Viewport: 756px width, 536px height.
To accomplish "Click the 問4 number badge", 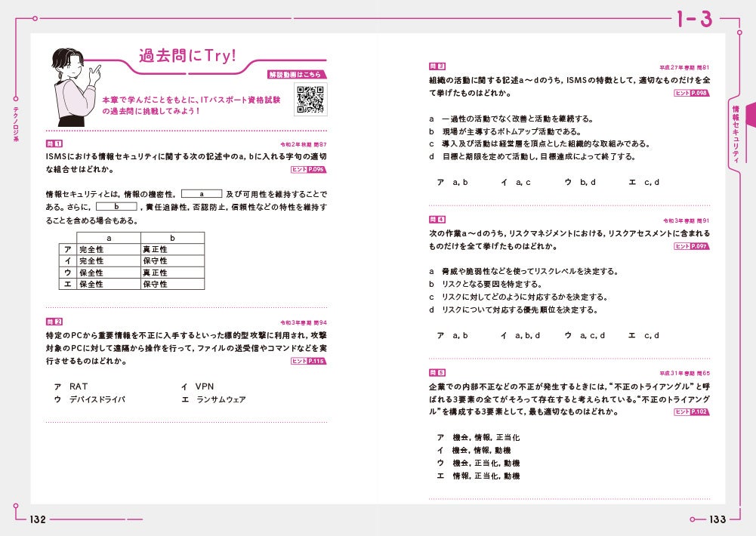I will tap(437, 220).
